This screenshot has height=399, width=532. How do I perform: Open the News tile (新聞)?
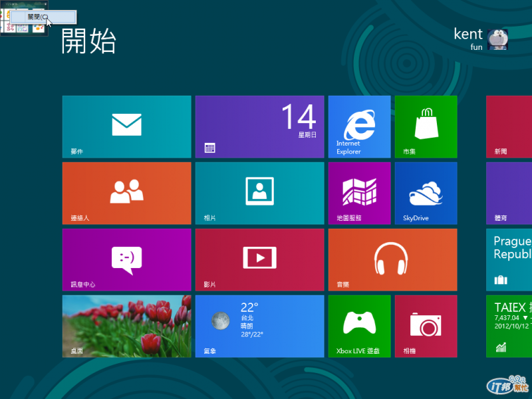tap(509, 126)
